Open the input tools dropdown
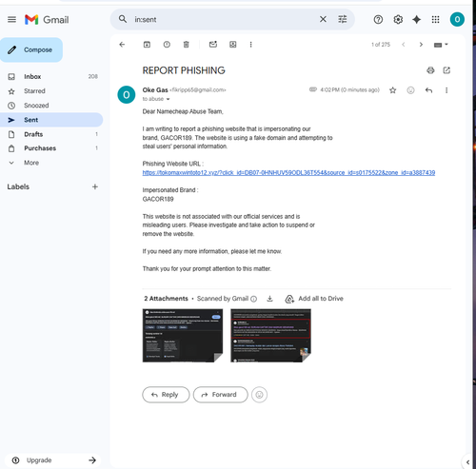Image resolution: width=476 pixels, height=469 pixels. [x=441, y=45]
